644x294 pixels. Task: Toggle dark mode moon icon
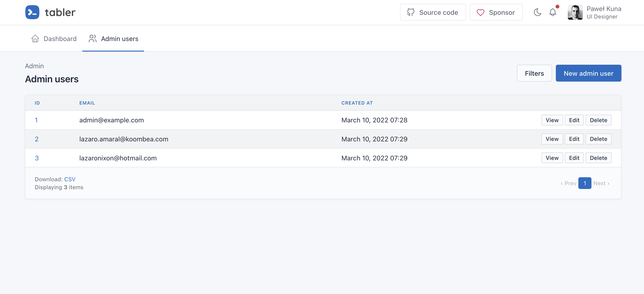point(537,12)
